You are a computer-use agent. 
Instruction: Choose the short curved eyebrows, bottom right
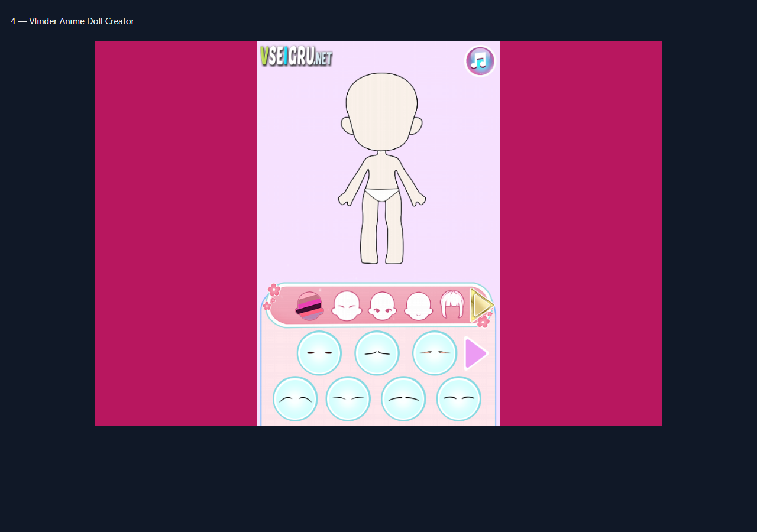[459, 399]
